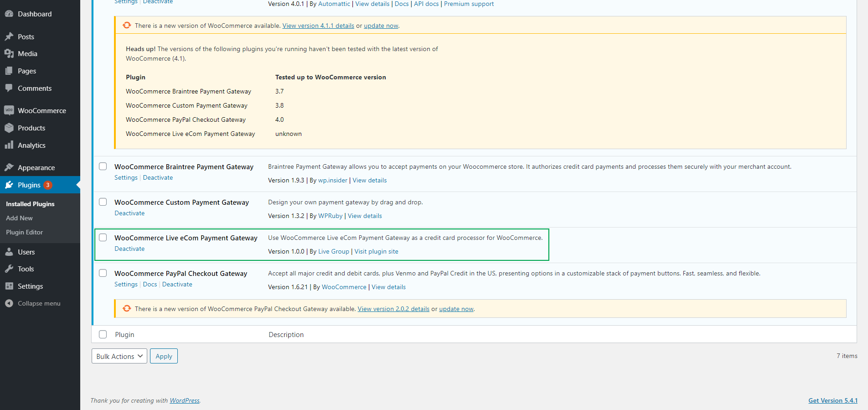The image size is (868, 410).
Task: Click the Media library icon
Action: coord(9,53)
